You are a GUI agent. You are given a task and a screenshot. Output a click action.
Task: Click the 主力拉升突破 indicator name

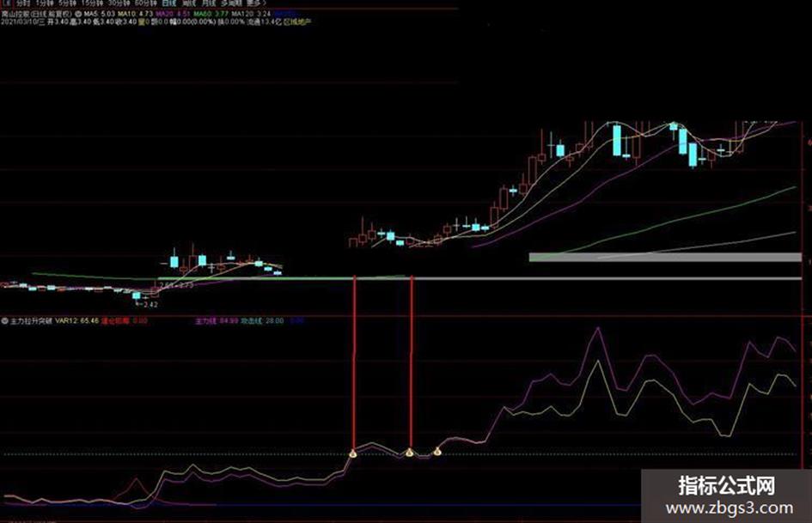coord(31,321)
